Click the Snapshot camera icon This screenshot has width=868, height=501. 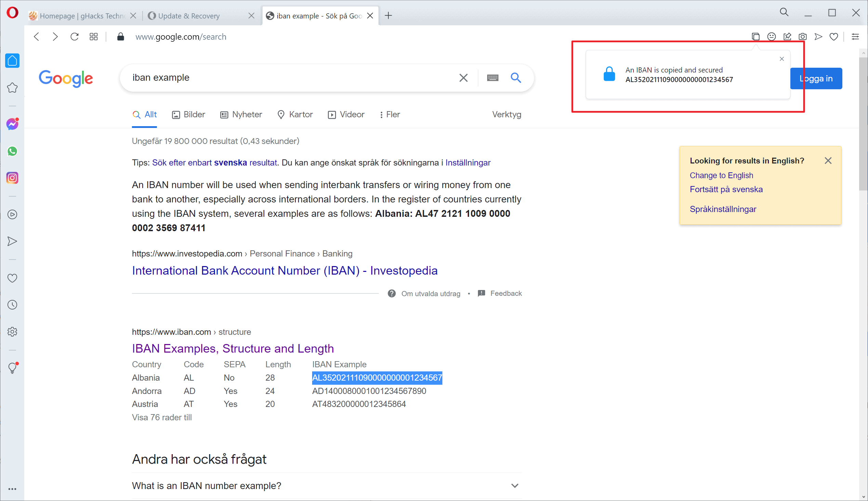[803, 37]
